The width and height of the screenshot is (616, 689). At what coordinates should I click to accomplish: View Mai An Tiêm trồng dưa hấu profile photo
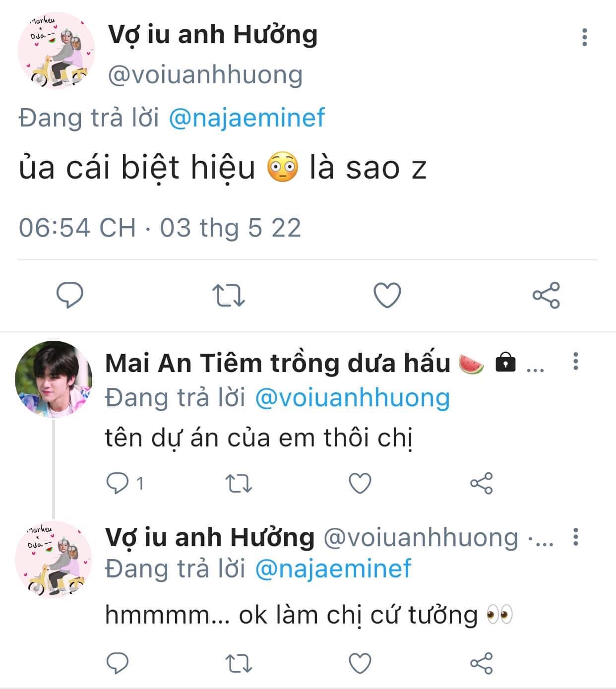coord(54,379)
